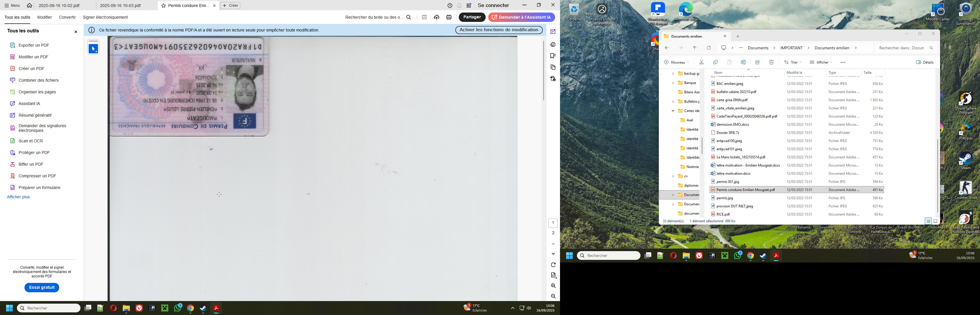Zoom in using the plus magnifier icon

(553, 286)
